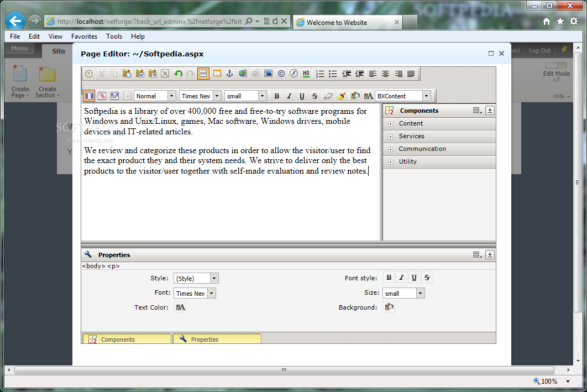Toggle Underline in formatting toolbar

(302, 96)
